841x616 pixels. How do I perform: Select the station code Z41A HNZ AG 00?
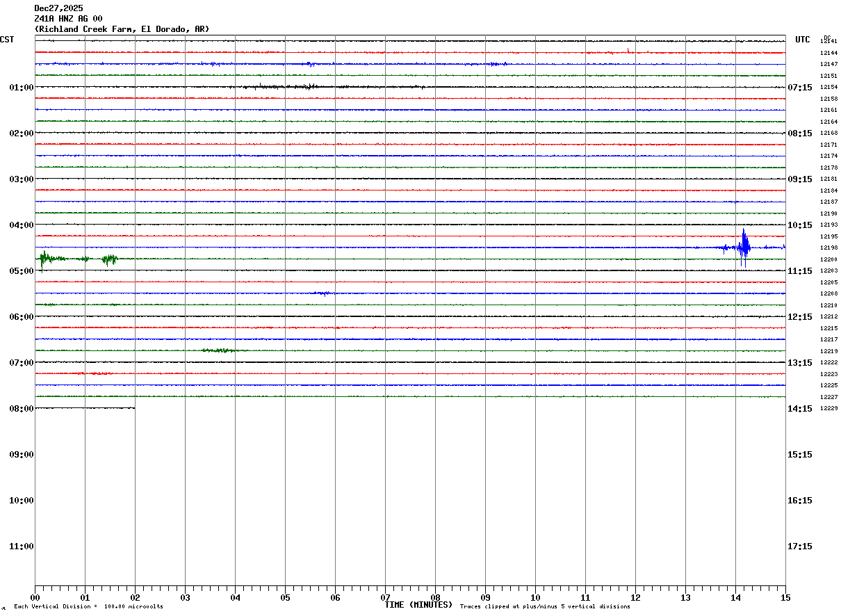tap(68, 19)
